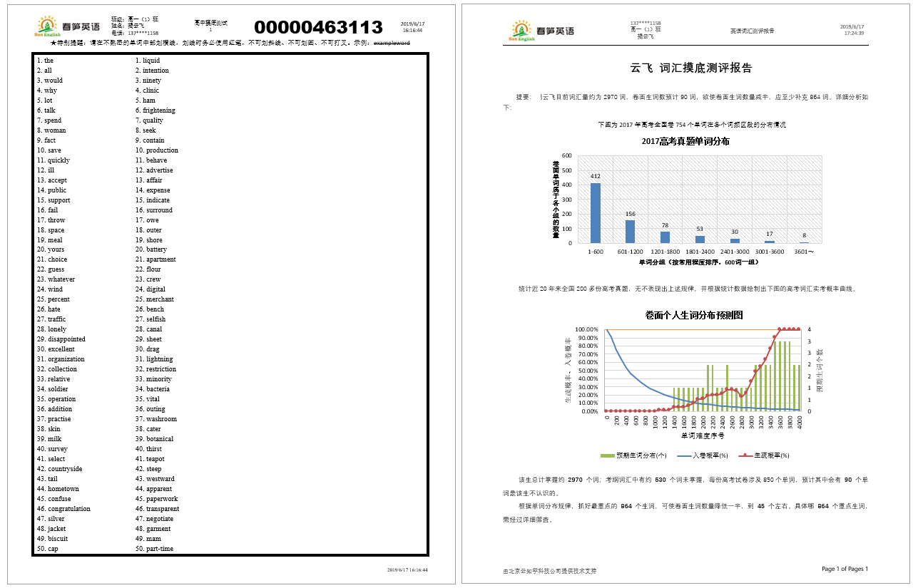This screenshot has height=588, width=913.
Task: Click the chart title 2017高考真题单词分布
Action: coord(685,141)
